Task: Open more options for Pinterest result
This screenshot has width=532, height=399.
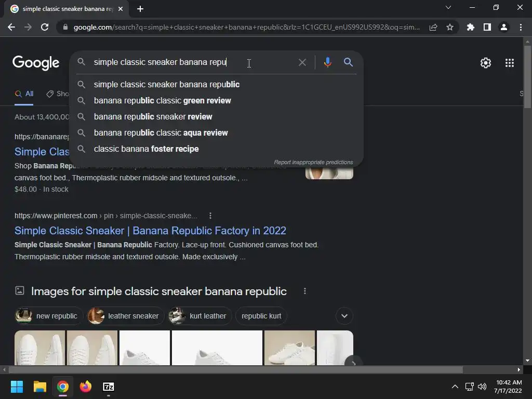Action: click(210, 216)
